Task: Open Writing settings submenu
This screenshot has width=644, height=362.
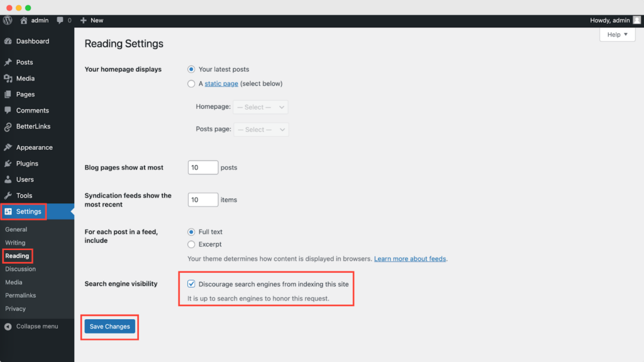Action: [15, 243]
